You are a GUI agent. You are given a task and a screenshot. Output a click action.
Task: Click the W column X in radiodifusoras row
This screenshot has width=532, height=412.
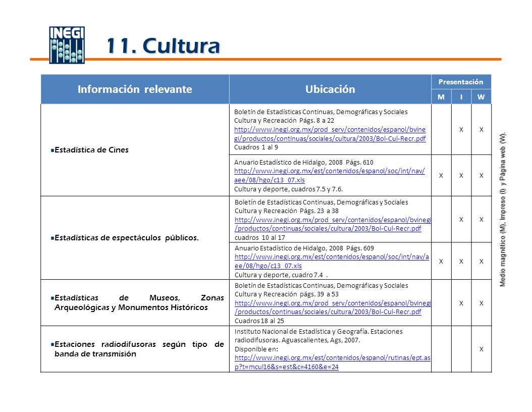[x=481, y=349]
